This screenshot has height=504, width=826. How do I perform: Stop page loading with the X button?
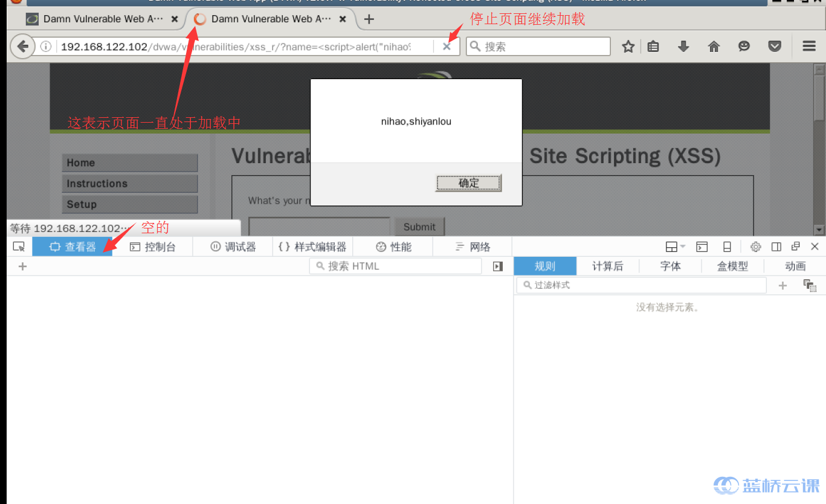point(447,47)
